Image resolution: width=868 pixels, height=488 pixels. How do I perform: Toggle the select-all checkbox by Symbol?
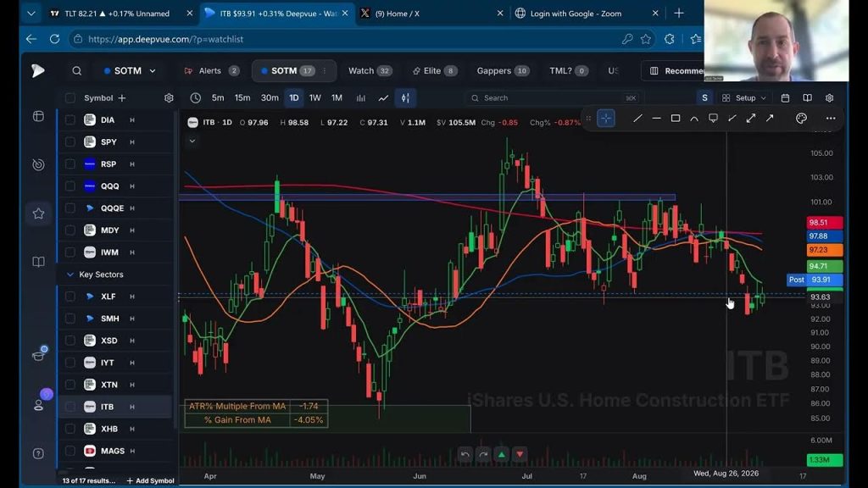70,98
